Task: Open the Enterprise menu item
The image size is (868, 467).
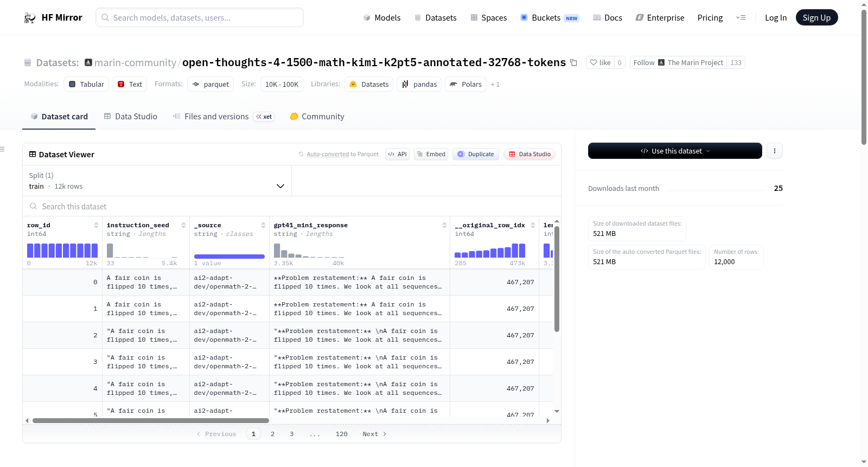Action: (x=660, y=18)
